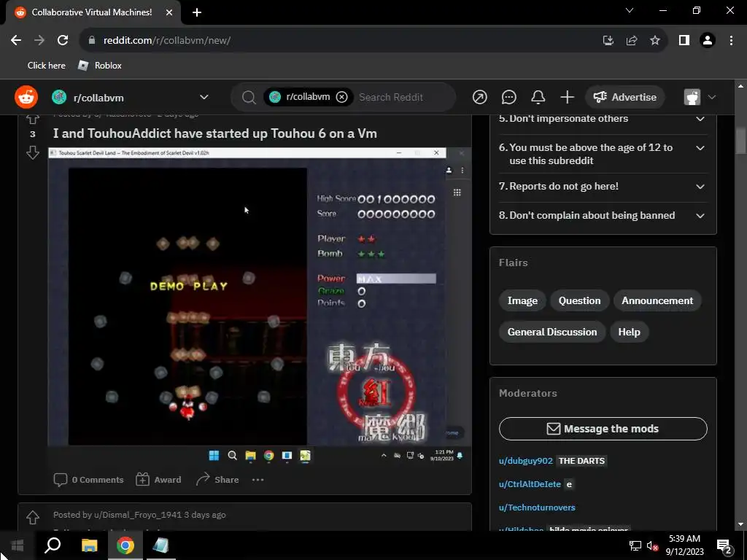747x560 pixels.
Task: Toggle Chrome side panel
Action: coord(684,40)
